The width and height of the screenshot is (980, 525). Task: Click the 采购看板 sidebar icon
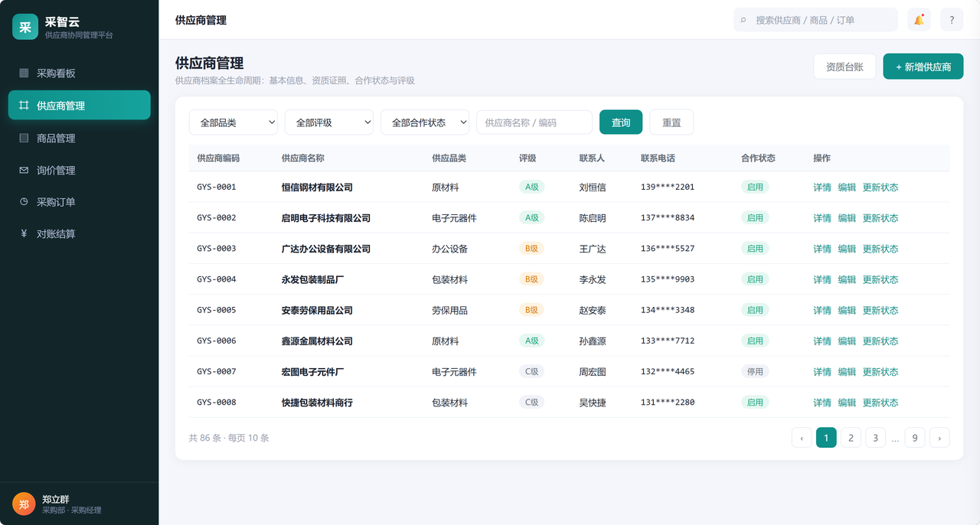point(24,73)
